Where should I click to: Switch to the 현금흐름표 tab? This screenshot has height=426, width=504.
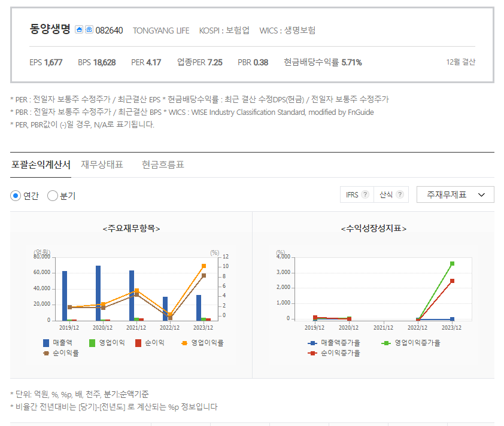pos(163,165)
